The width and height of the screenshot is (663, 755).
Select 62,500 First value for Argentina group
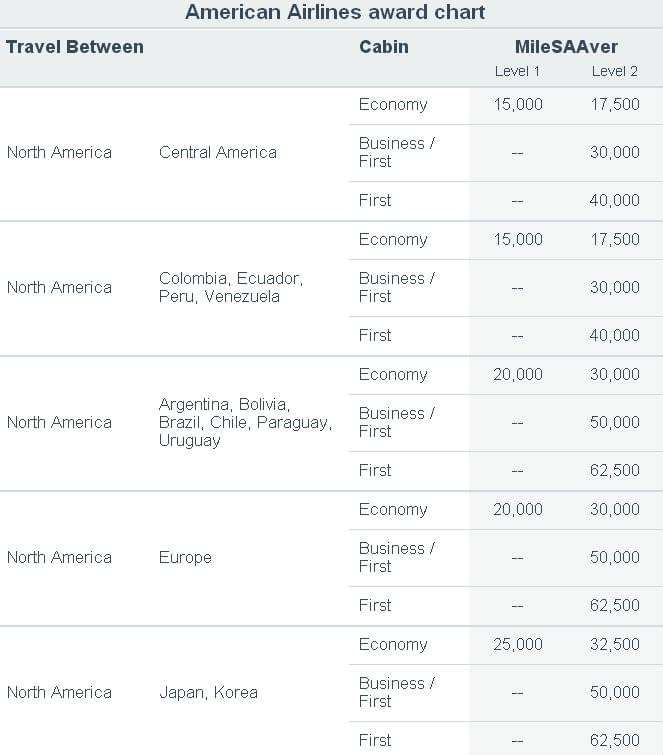tap(615, 470)
